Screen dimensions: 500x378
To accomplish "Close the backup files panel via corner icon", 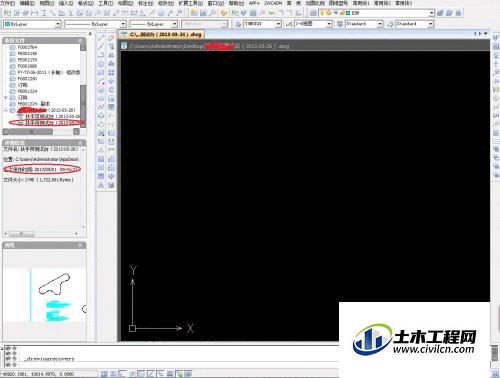I will pyautogui.click(x=80, y=40).
